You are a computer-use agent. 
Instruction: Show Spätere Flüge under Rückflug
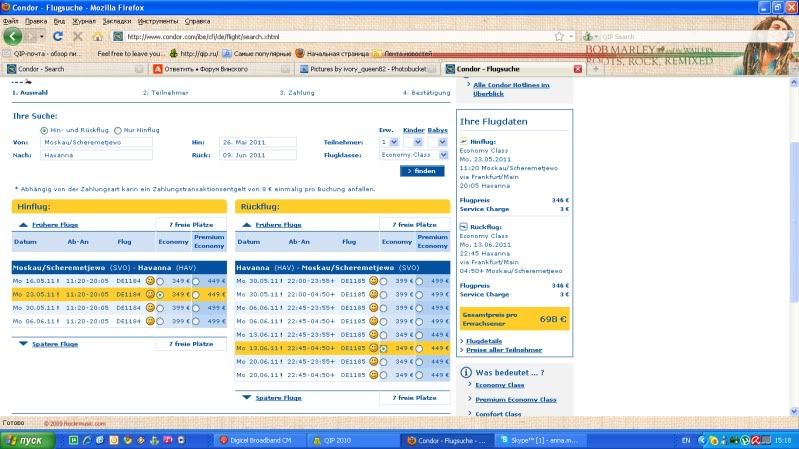coord(278,398)
